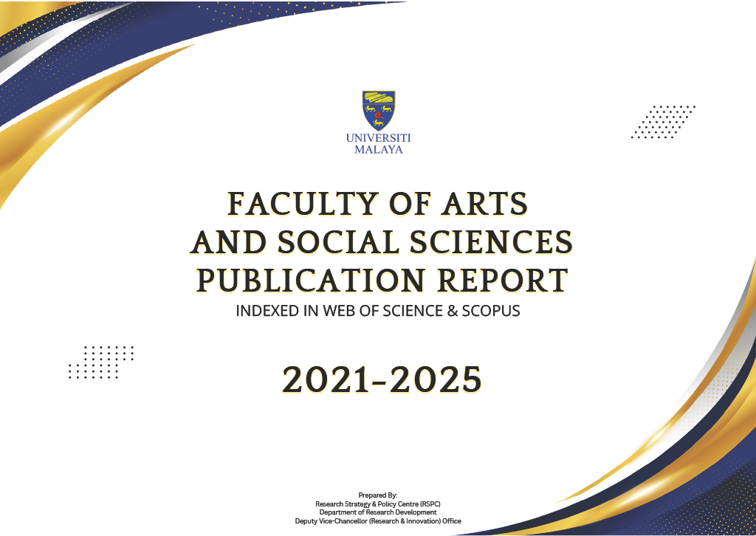Click the 'UNIVERSITI MALAYA' text under the crest
The height and width of the screenshot is (536, 756).
pyautogui.click(x=379, y=144)
